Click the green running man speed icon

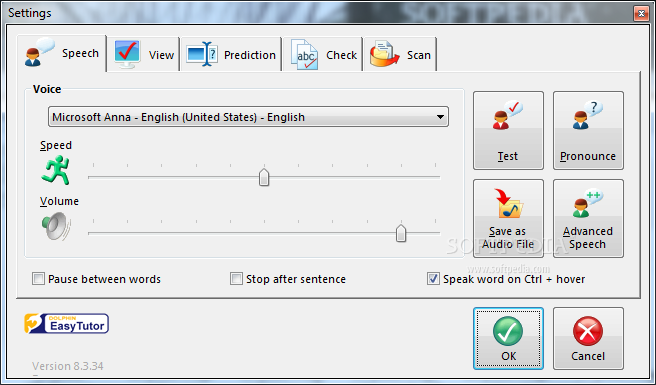56,170
